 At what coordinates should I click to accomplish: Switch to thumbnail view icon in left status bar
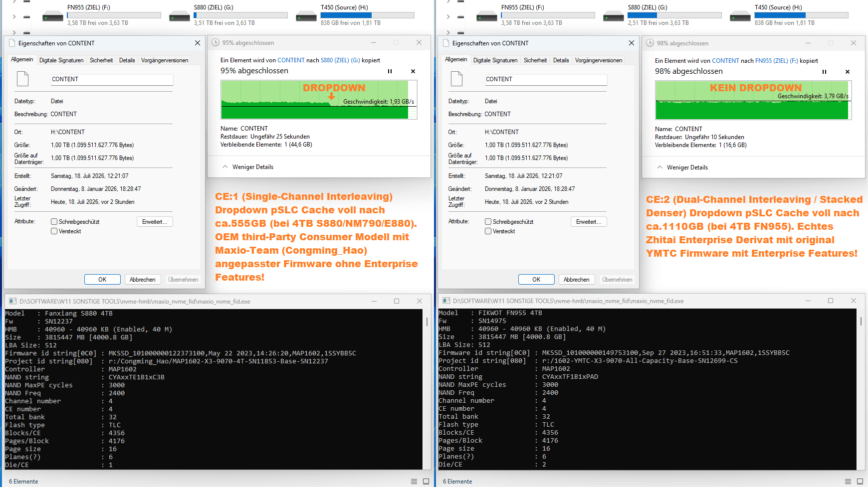coord(426,482)
